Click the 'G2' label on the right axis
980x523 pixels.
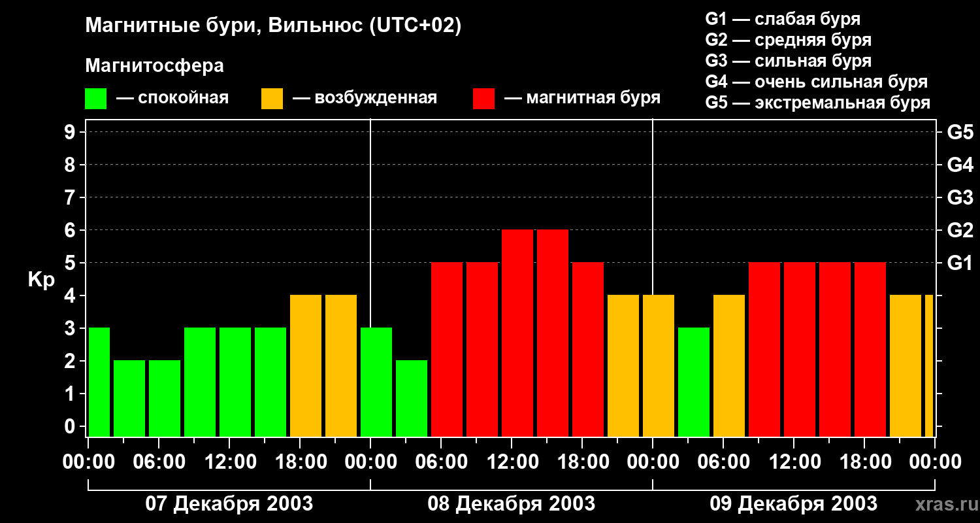pyautogui.click(x=960, y=230)
